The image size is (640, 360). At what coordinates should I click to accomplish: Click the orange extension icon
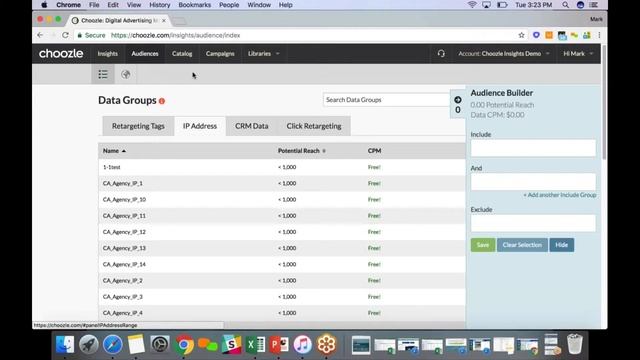tap(549, 35)
